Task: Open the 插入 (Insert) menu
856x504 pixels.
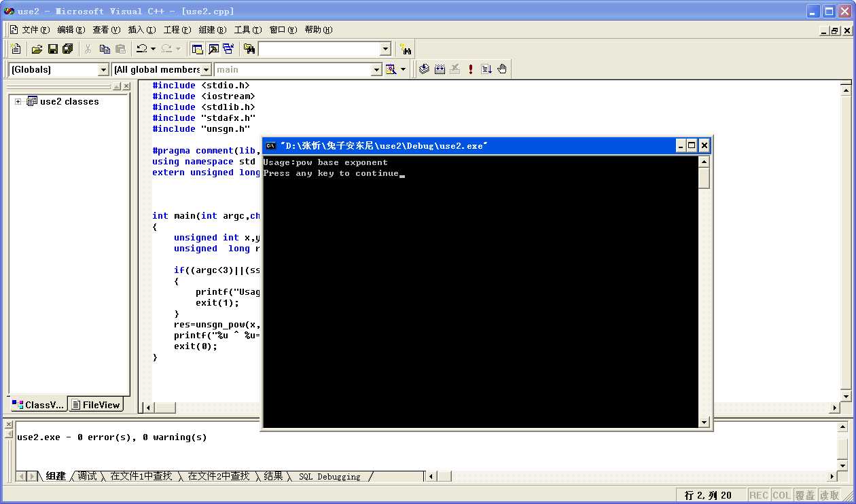Action: click(x=142, y=29)
